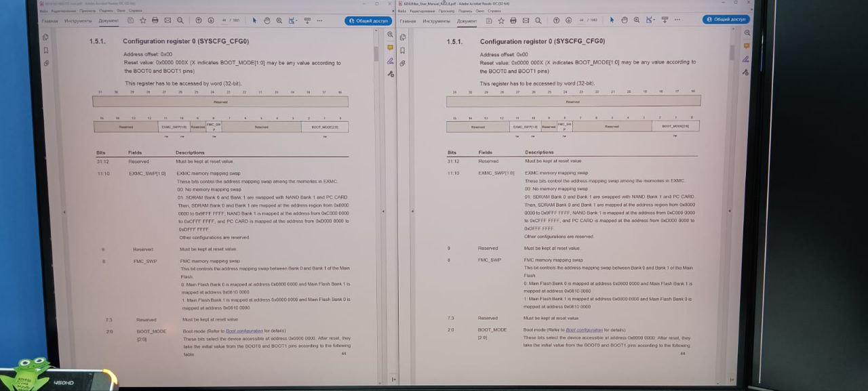Scrolling mode icon in right window toolbar
Screen dimensions: 868x391
pos(665,20)
